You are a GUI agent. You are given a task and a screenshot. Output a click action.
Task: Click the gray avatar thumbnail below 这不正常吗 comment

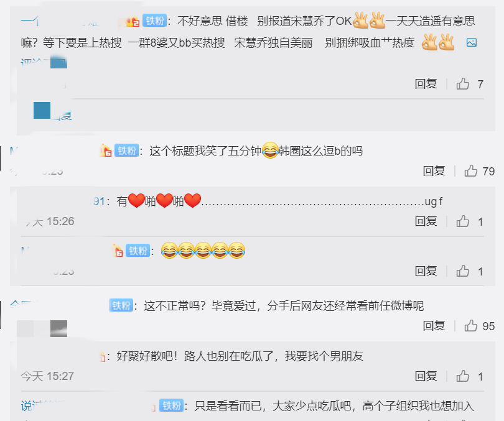point(59,328)
